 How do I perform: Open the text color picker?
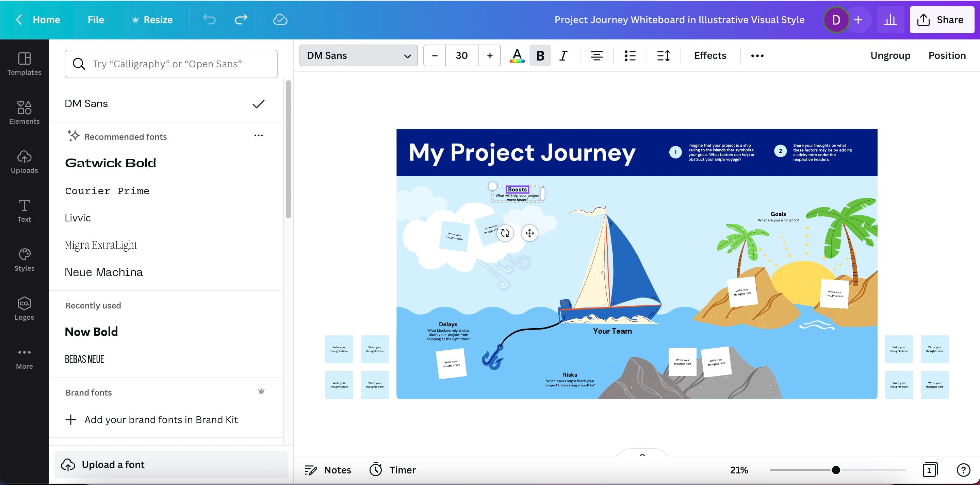point(517,55)
